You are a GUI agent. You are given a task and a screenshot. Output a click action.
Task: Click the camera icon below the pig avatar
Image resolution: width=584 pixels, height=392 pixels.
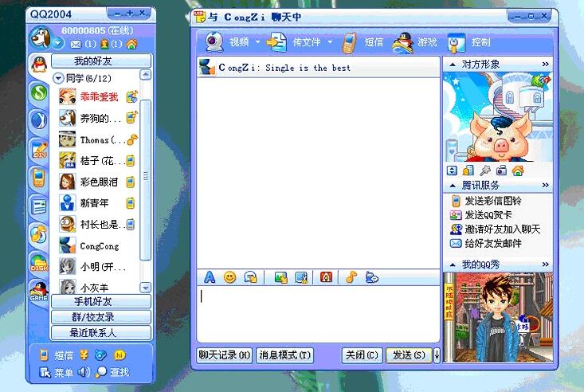[501, 171]
